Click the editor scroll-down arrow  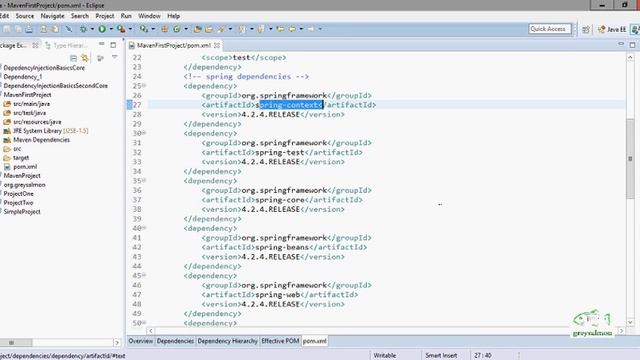[x=630, y=322]
